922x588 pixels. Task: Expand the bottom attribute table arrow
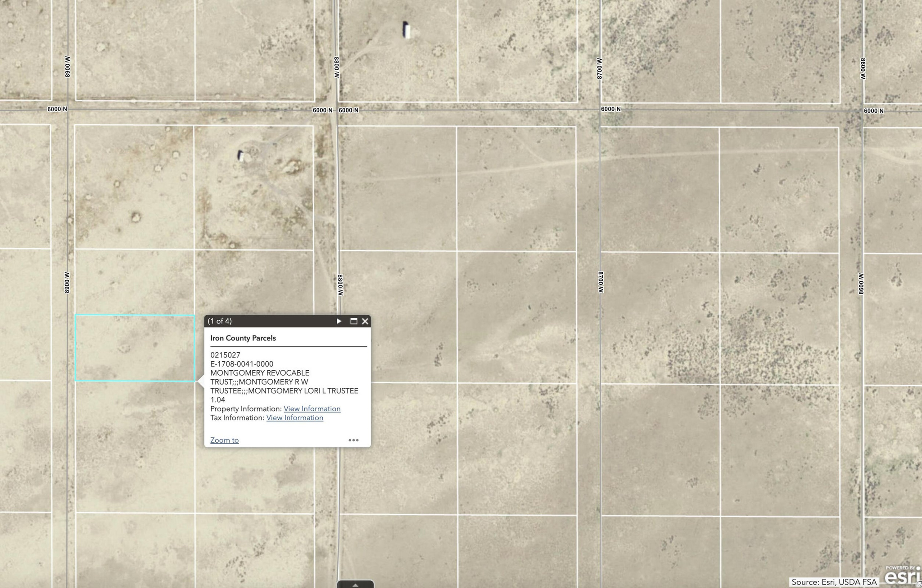pyautogui.click(x=355, y=584)
